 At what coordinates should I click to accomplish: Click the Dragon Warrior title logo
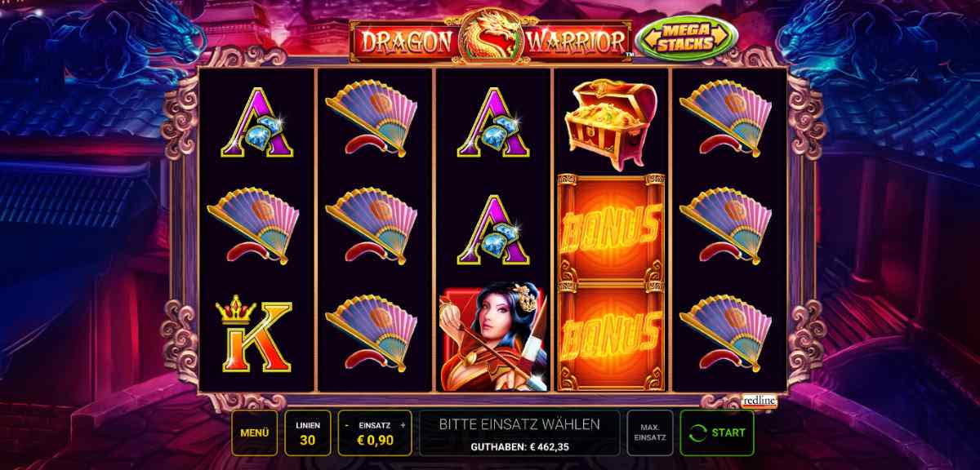(490, 37)
